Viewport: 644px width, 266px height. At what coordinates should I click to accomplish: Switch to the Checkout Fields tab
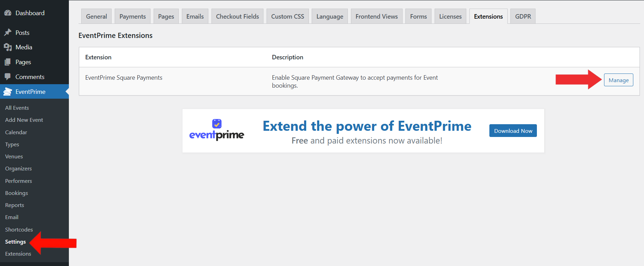tap(237, 17)
